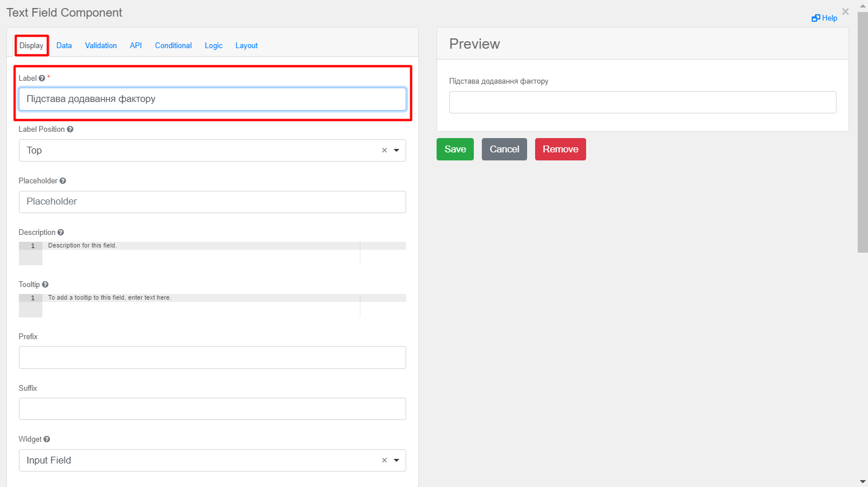The width and height of the screenshot is (868, 487).
Task: Click into the Placeholder input field
Action: pos(213,202)
